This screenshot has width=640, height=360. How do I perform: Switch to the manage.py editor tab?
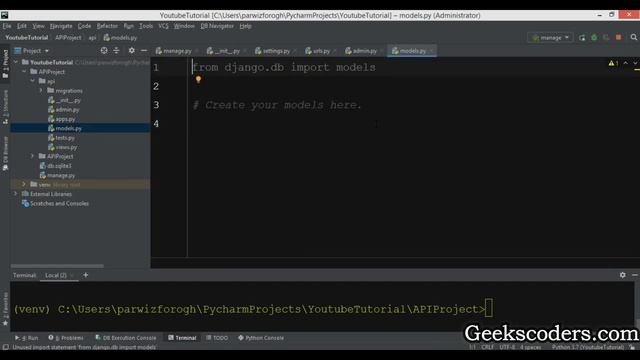[x=173, y=51]
